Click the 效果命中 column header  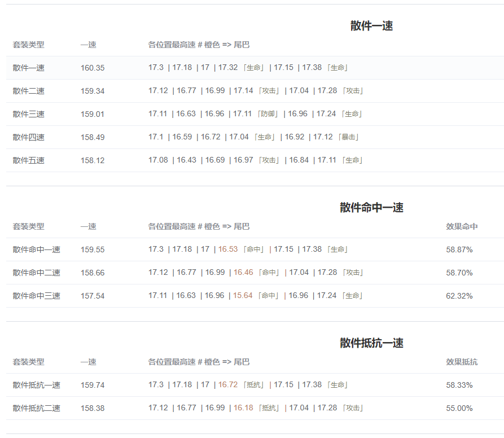point(462,226)
